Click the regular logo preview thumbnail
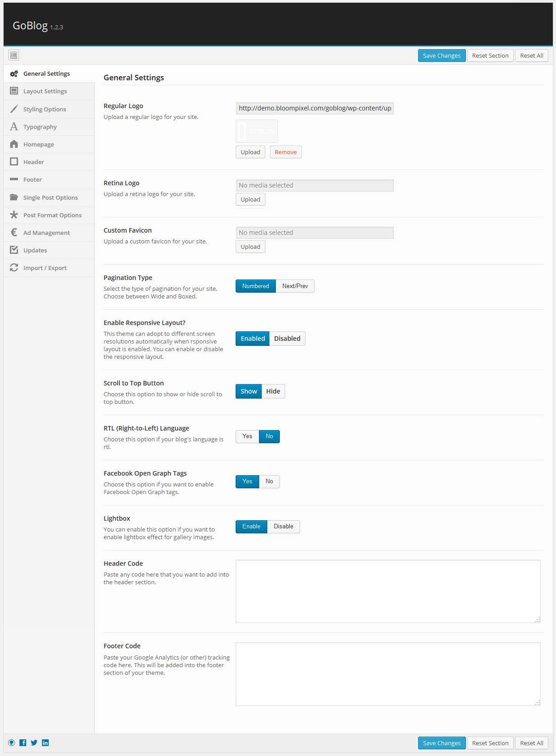 click(257, 131)
